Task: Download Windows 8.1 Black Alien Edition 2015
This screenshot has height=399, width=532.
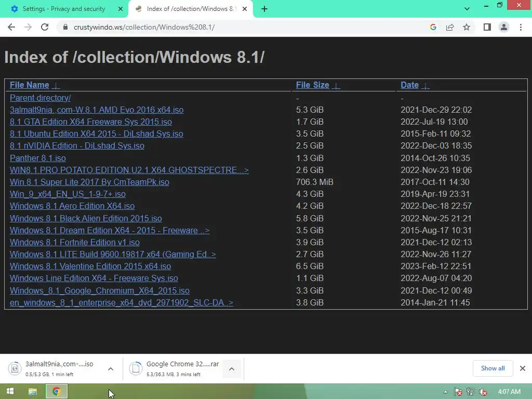Action: [86, 219]
